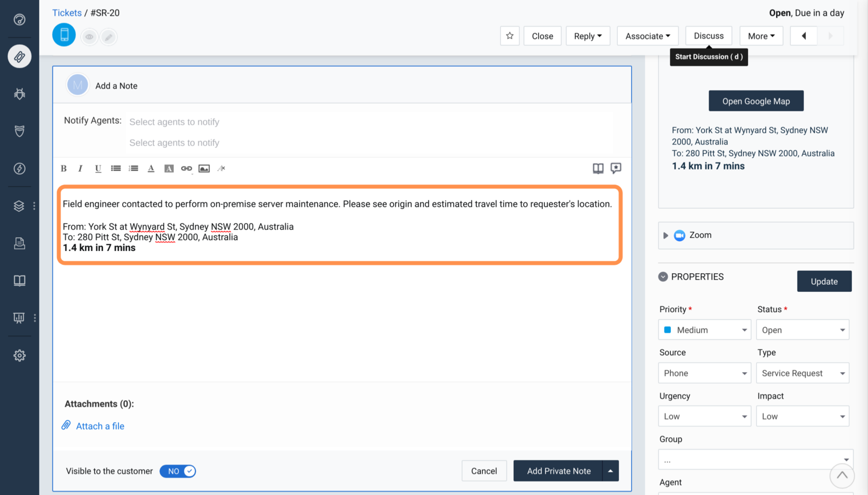Open the Associate menu
This screenshot has height=495, width=868.
pyautogui.click(x=648, y=36)
